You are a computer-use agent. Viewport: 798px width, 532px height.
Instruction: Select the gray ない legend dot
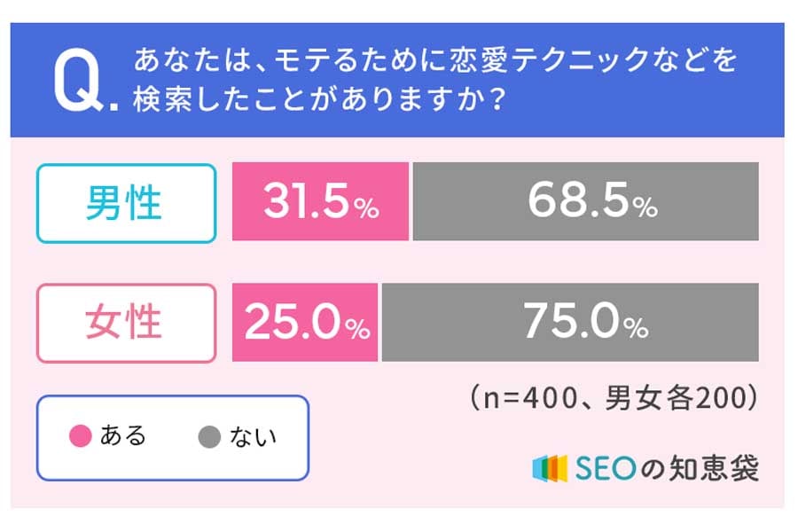tap(209, 437)
